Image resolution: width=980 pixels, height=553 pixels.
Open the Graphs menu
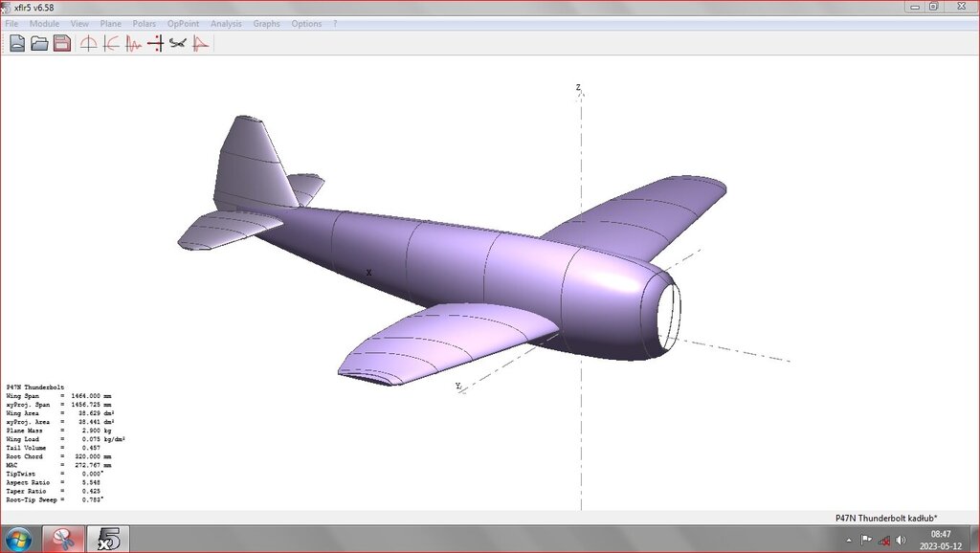(x=266, y=23)
